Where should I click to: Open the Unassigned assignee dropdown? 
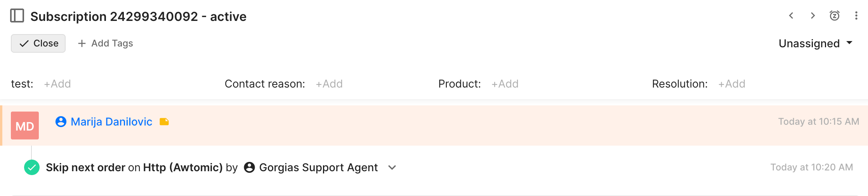click(816, 43)
